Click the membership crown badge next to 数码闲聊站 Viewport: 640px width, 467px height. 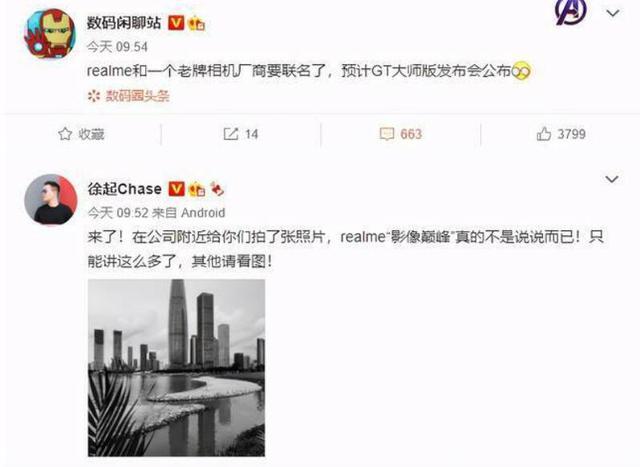tap(196, 23)
